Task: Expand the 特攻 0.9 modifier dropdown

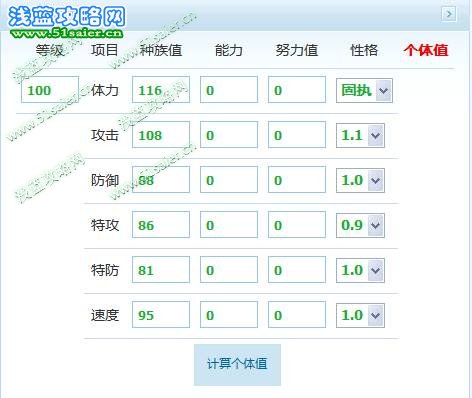Action: pyautogui.click(x=360, y=225)
